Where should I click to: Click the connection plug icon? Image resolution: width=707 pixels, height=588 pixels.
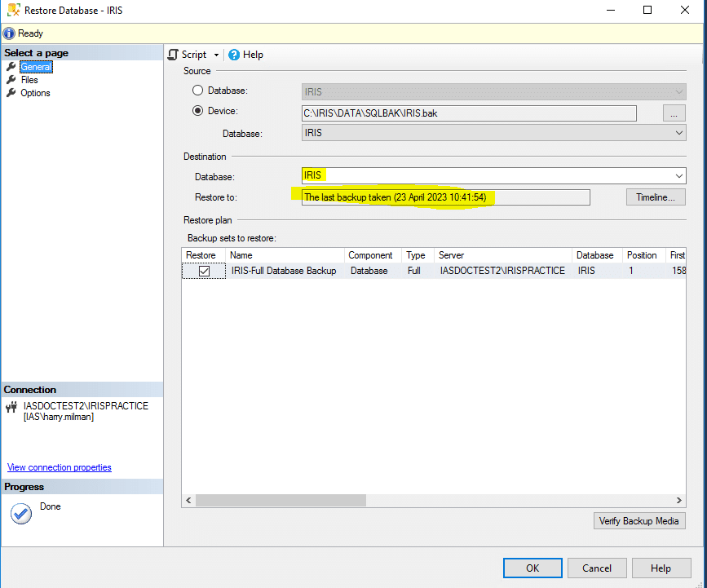[x=11, y=408]
